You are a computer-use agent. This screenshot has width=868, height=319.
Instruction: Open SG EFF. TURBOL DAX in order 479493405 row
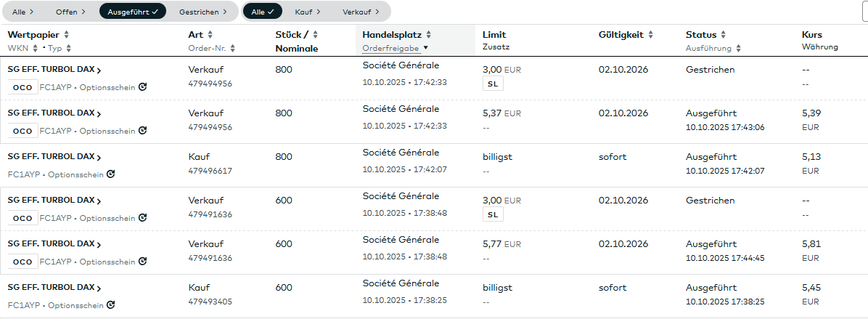point(54,288)
